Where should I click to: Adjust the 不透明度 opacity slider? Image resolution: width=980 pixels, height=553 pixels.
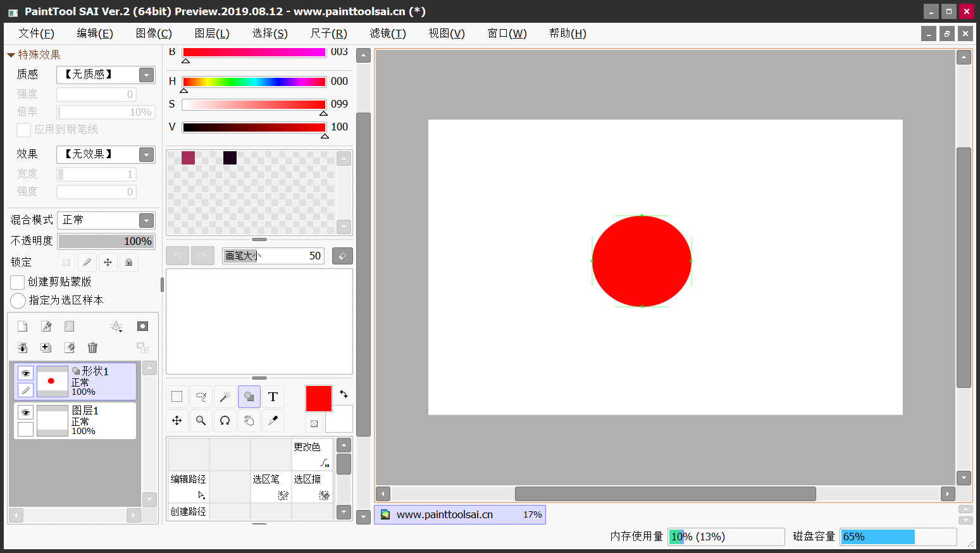[106, 241]
